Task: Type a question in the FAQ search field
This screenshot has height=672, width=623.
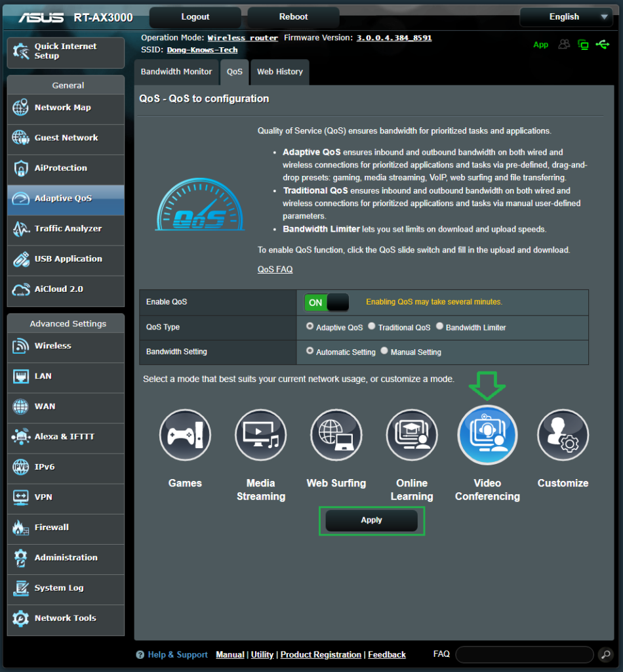Action: tap(523, 654)
